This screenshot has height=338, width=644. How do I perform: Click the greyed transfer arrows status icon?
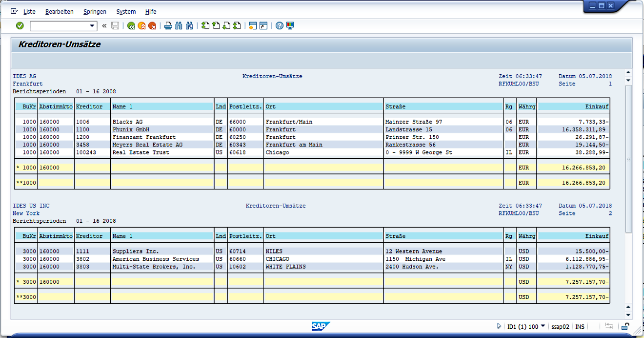pos(609,326)
